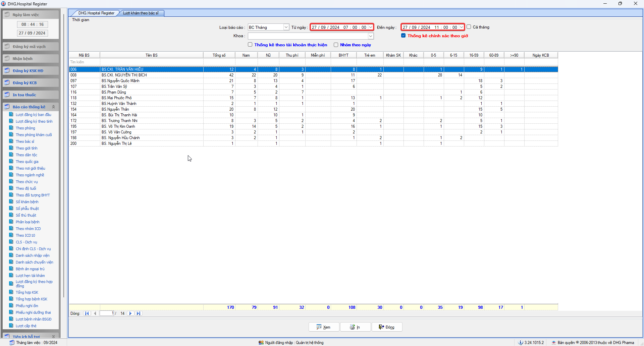Viewport: 644px width, 346px height.
Task: Open the Phiếu nghỉ ốm report
Action: (27, 306)
